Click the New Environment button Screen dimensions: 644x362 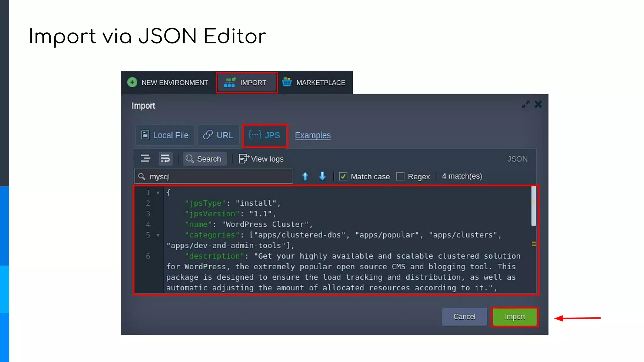coord(168,83)
